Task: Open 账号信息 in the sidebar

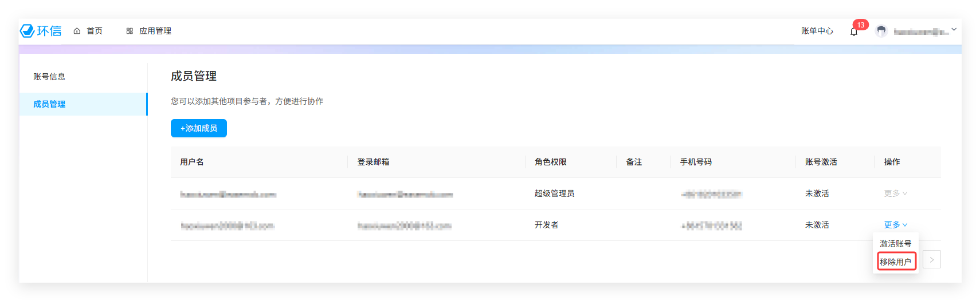Action: [49, 77]
